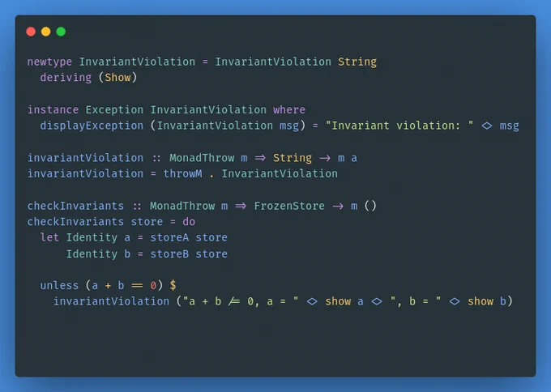Click 'Show' inside the deriving parentheses
The image size is (551, 392).
coord(117,77)
